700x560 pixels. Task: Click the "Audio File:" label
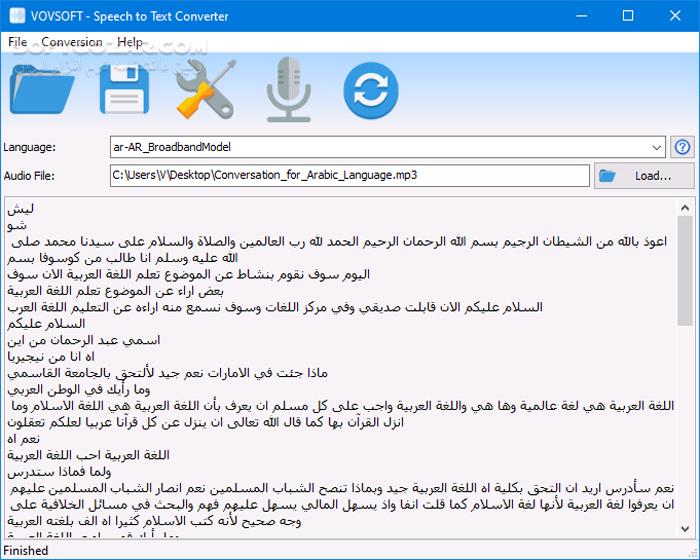(x=29, y=176)
